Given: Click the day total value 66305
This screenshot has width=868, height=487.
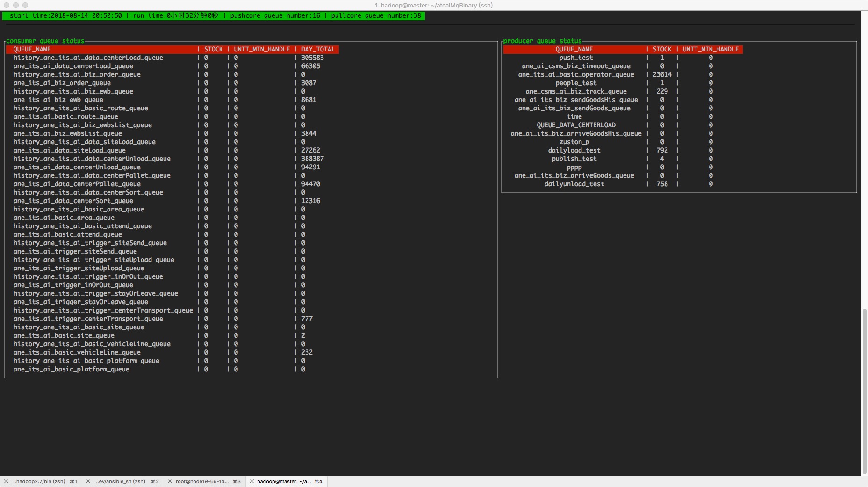Looking at the screenshot, I should coord(310,66).
